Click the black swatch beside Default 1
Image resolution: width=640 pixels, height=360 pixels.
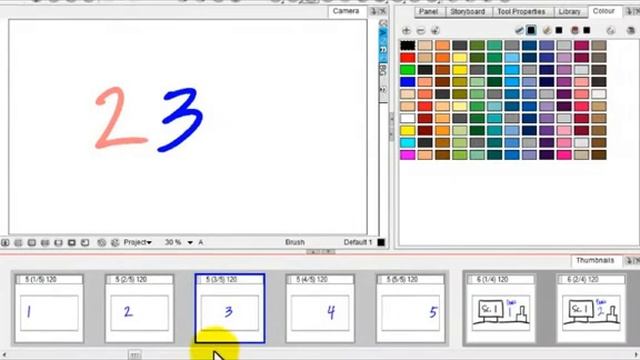[x=381, y=242]
